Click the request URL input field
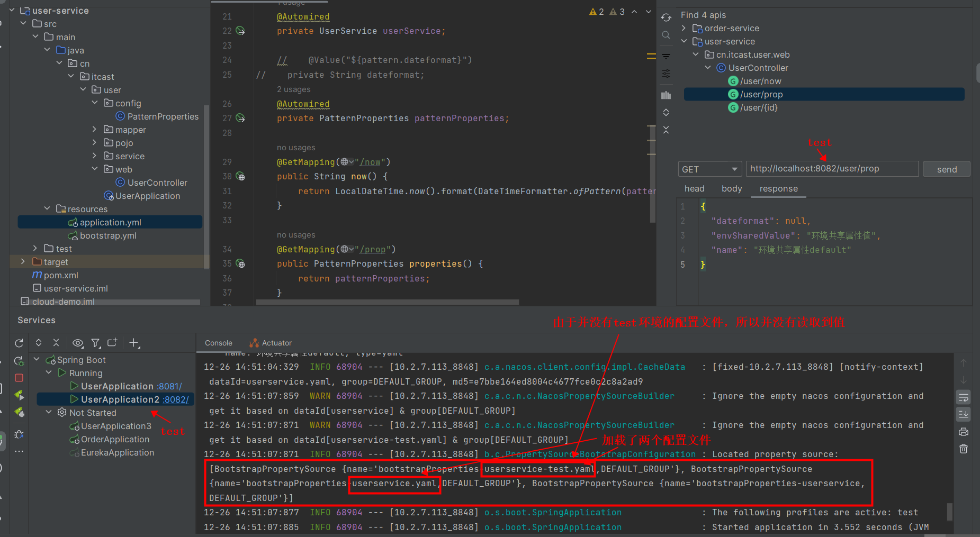 (832, 169)
